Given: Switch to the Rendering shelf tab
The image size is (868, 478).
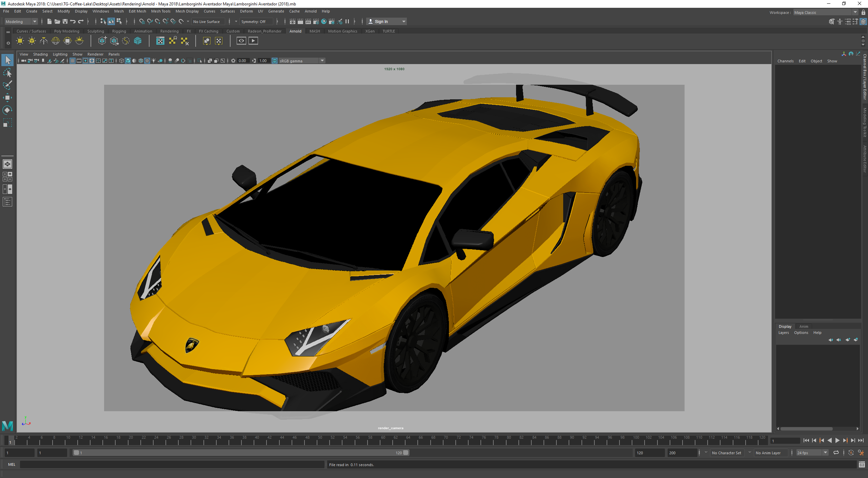Looking at the screenshot, I should tap(169, 31).
